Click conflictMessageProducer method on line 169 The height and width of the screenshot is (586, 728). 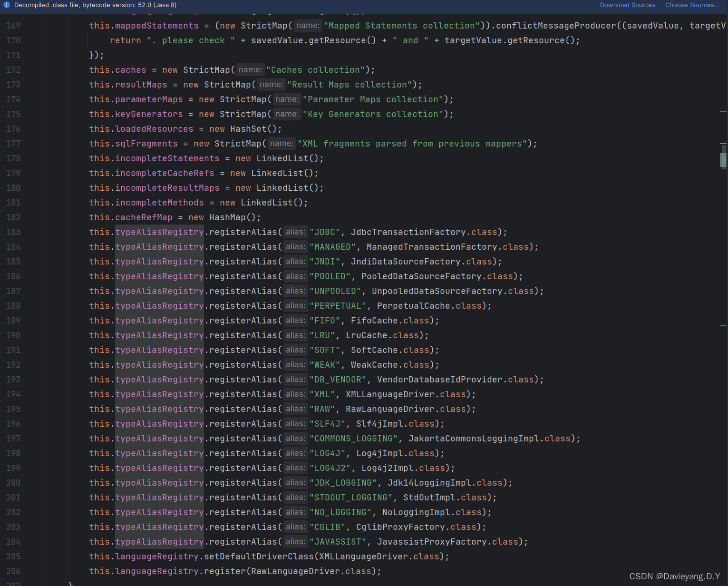click(556, 26)
